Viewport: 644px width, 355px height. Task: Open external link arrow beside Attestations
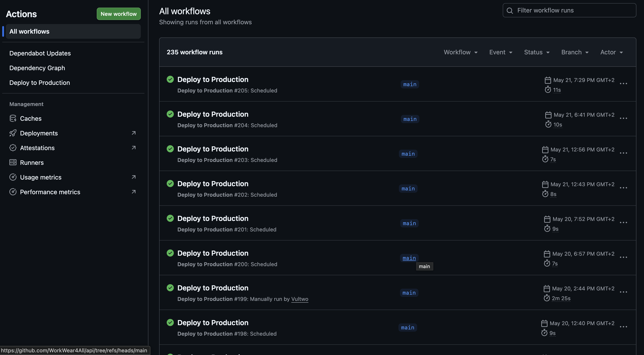coord(134,148)
